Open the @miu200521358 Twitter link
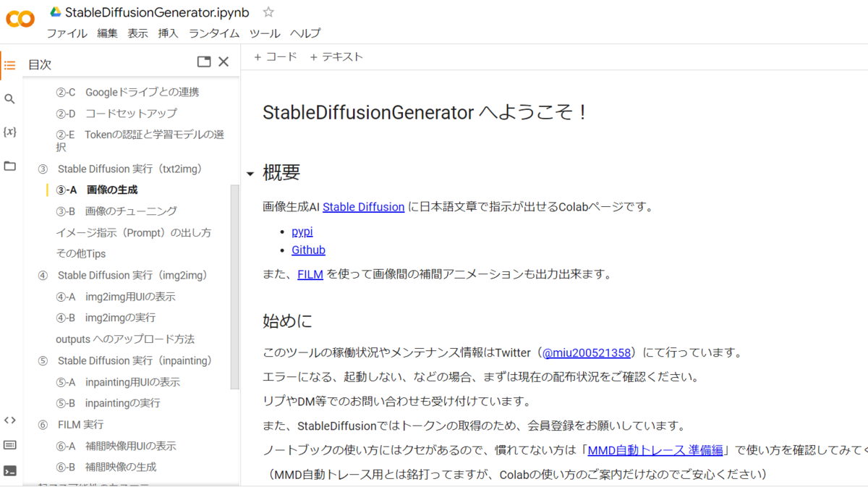The image size is (868, 487). [587, 353]
